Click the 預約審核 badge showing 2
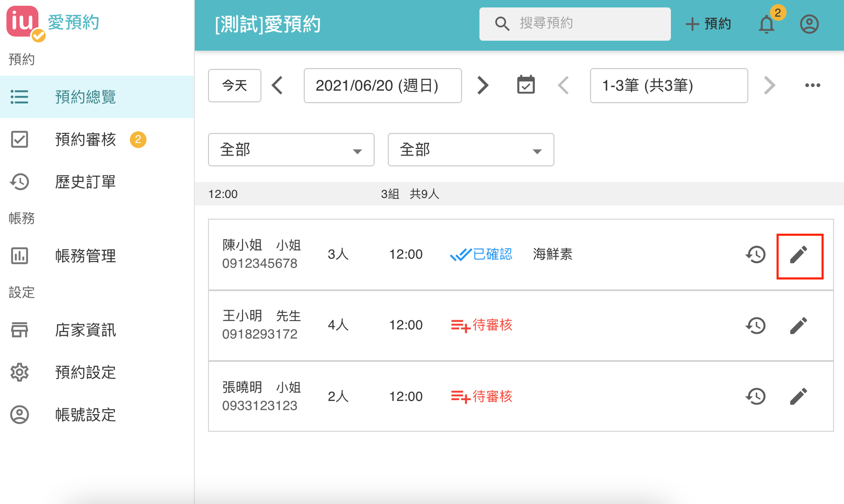 pos(138,140)
